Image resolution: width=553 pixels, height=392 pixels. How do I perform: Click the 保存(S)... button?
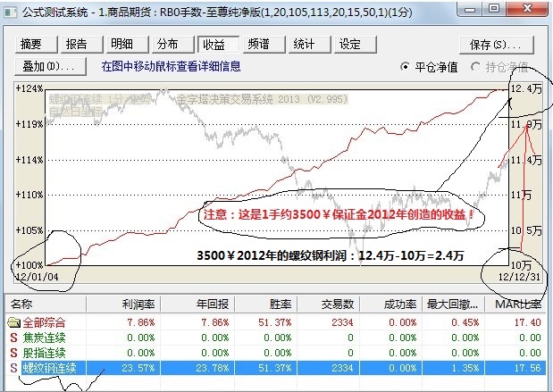pyautogui.click(x=496, y=45)
